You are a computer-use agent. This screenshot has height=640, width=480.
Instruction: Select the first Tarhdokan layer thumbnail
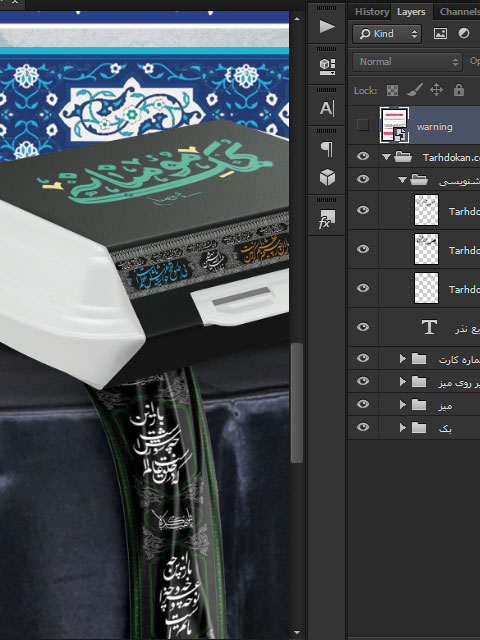426,210
